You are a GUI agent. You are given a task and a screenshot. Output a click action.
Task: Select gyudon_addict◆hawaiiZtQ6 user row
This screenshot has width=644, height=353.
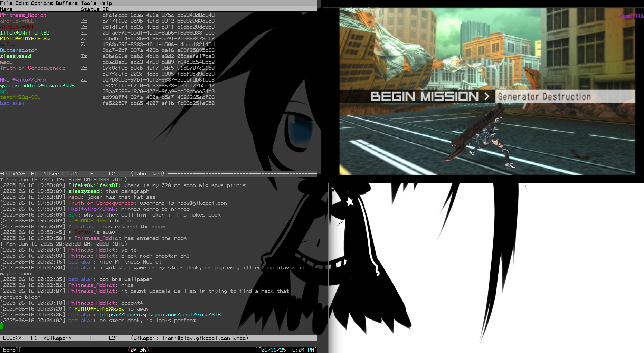[x=37, y=86]
